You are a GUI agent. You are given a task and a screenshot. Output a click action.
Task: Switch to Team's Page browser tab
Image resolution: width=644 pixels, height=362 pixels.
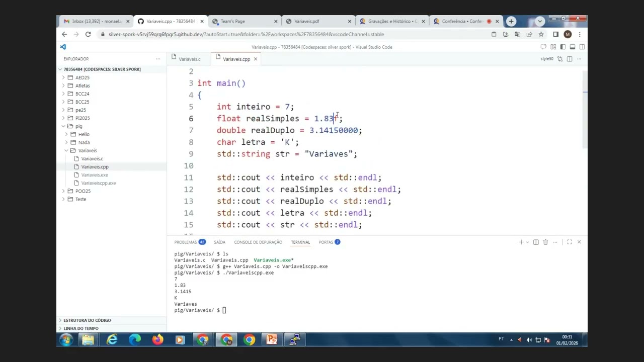tap(244, 21)
